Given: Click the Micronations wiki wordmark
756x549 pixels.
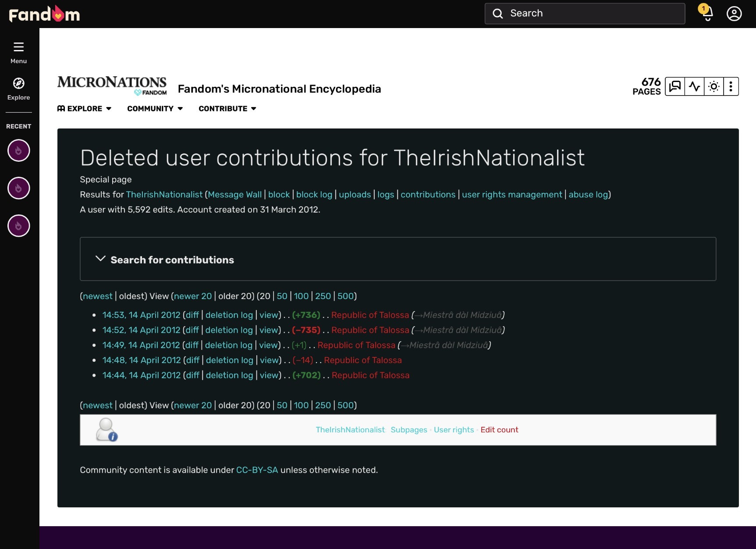Looking at the screenshot, I should pyautogui.click(x=112, y=86).
